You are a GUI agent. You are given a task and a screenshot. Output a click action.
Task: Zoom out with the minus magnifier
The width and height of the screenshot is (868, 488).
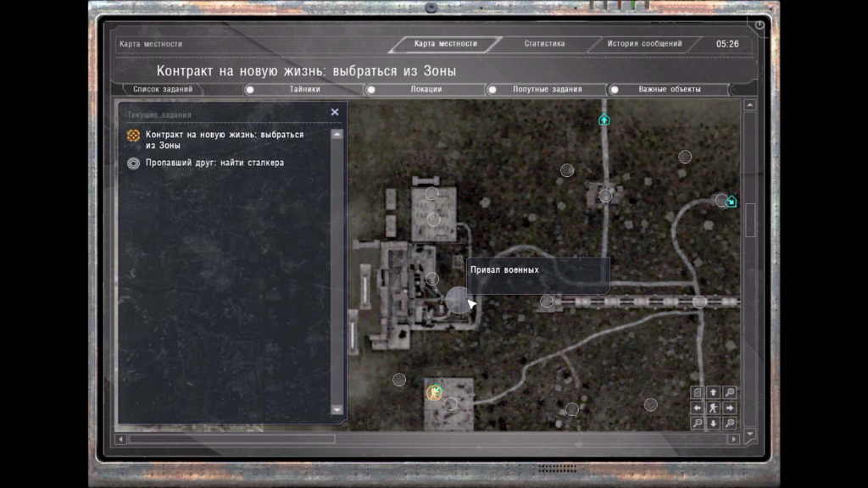click(698, 424)
